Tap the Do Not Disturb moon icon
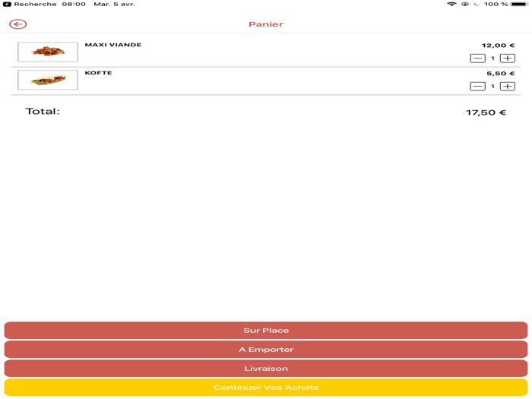This screenshot has height=399, width=532. pyautogui.click(x=477, y=4)
